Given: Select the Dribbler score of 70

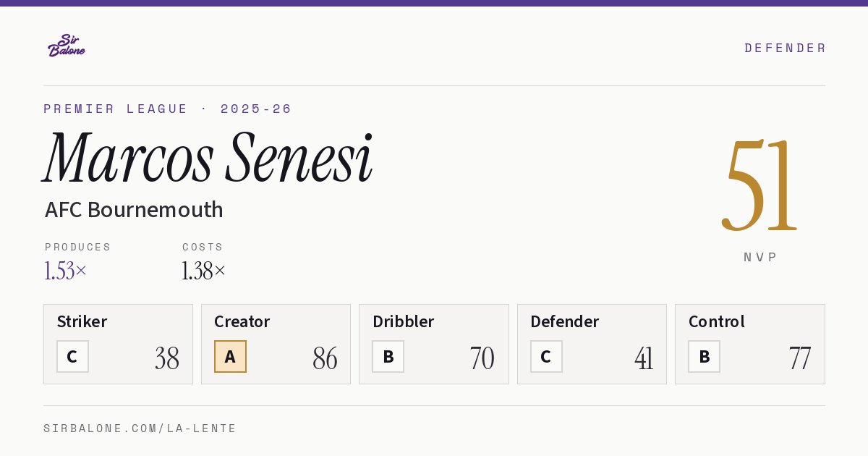Looking at the screenshot, I should (482, 358).
